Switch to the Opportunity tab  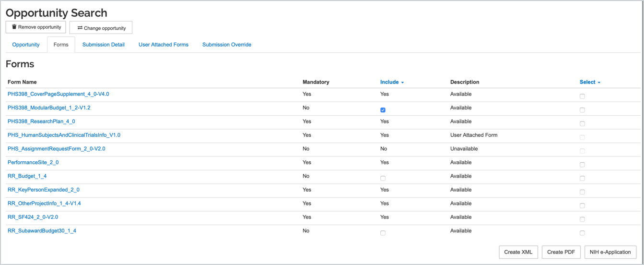[26, 45]
